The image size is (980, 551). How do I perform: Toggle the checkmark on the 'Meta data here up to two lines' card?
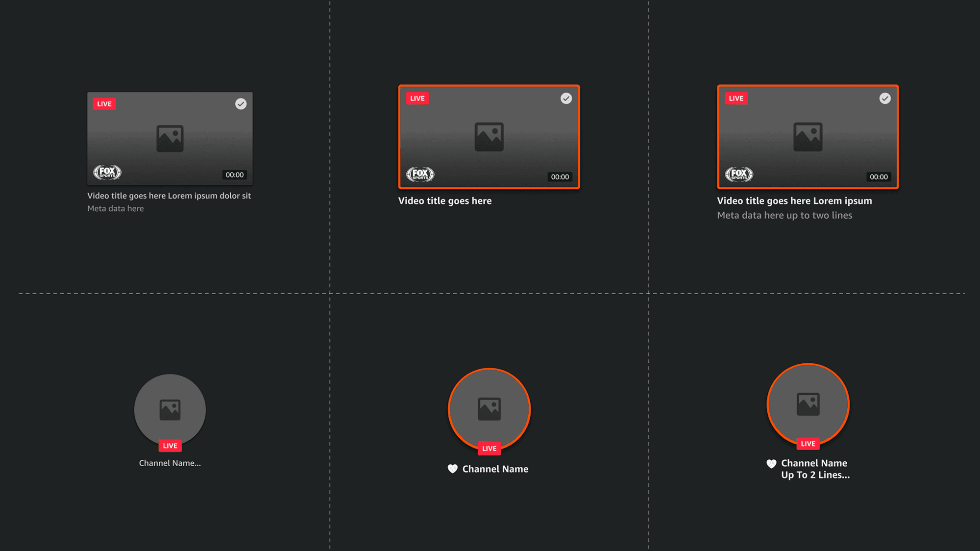tap(885, 99)
